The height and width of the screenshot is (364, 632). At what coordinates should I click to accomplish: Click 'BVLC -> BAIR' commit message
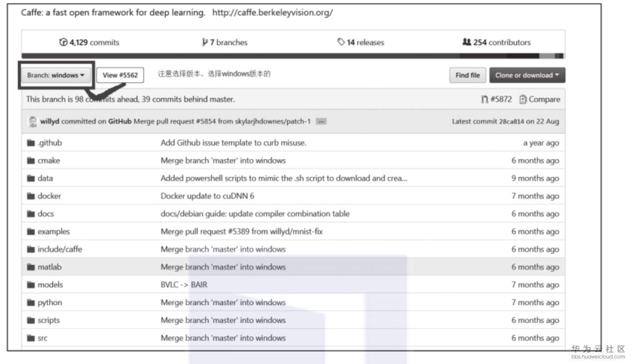tap(184, 285)
